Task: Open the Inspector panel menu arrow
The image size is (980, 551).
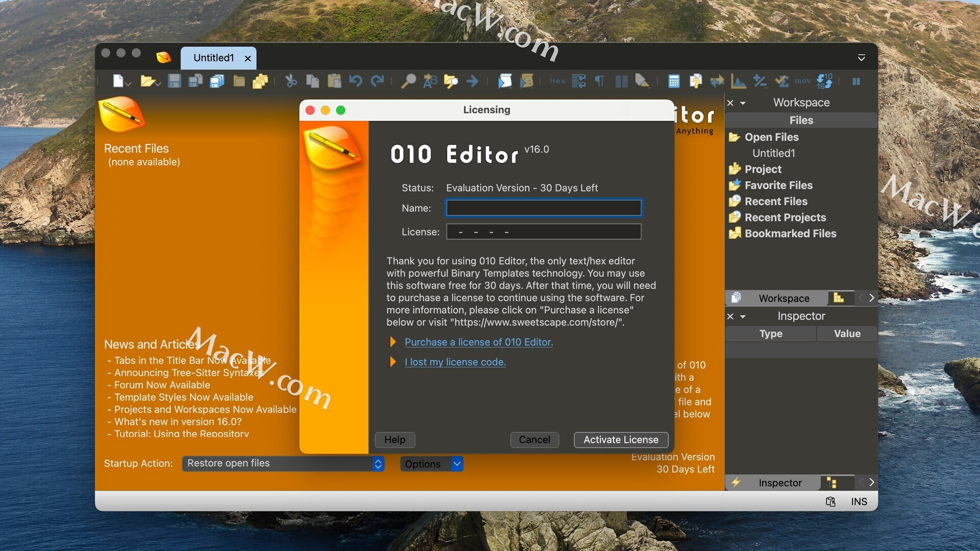Action: [x=743, y=317]
